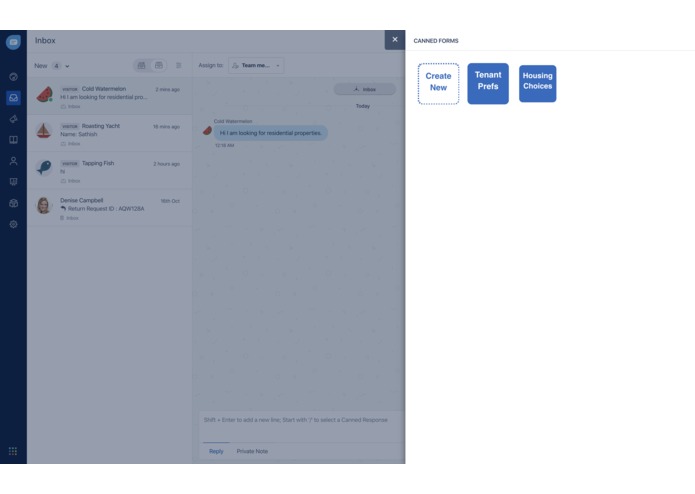Click the sailboat avatar of Roasting Yacht
695x494 pixels.
pyautogui.click(x=43, y=131)
